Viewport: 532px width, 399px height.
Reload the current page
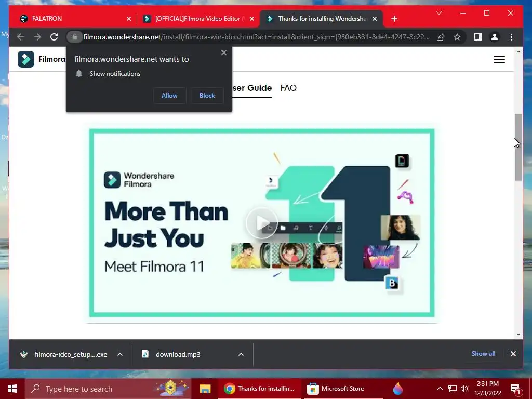point(54,37)
